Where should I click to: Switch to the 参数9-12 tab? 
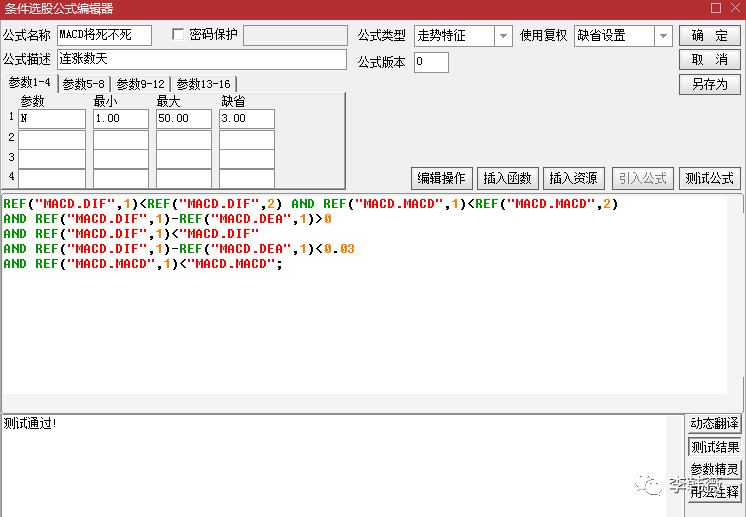140,84
